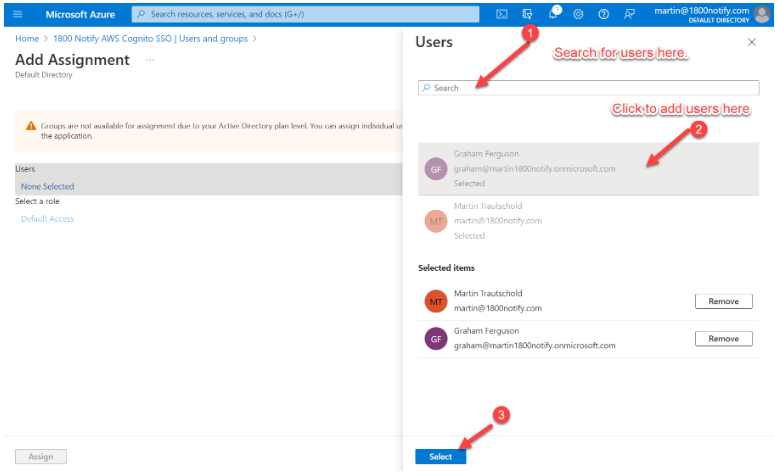Close the Users panel
The width and height of the screenshot is (775, 474).
tap(752, 43)
